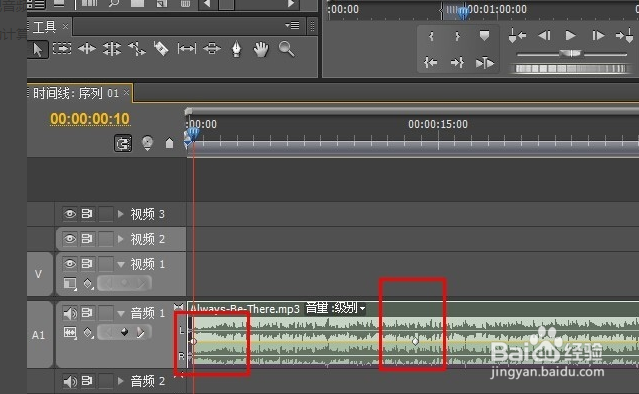Click Set In Point in monitor
This screenshot has width=639, height=394.
[x=431, y=36]
